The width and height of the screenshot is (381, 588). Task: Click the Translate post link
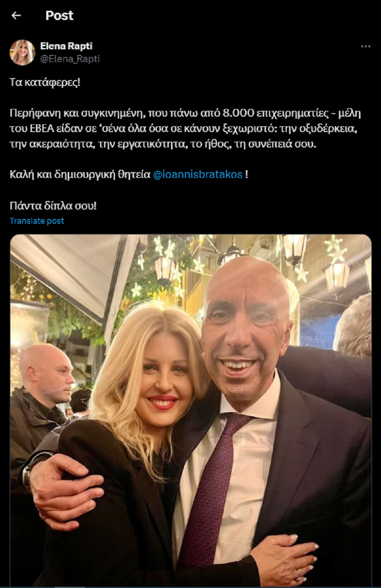[x=37, y=221]
